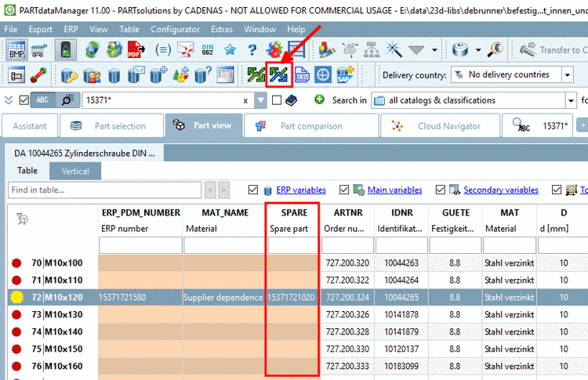Click the green crossed arrows icon
This screenshot has width=588, height=380.
point(256,75)
